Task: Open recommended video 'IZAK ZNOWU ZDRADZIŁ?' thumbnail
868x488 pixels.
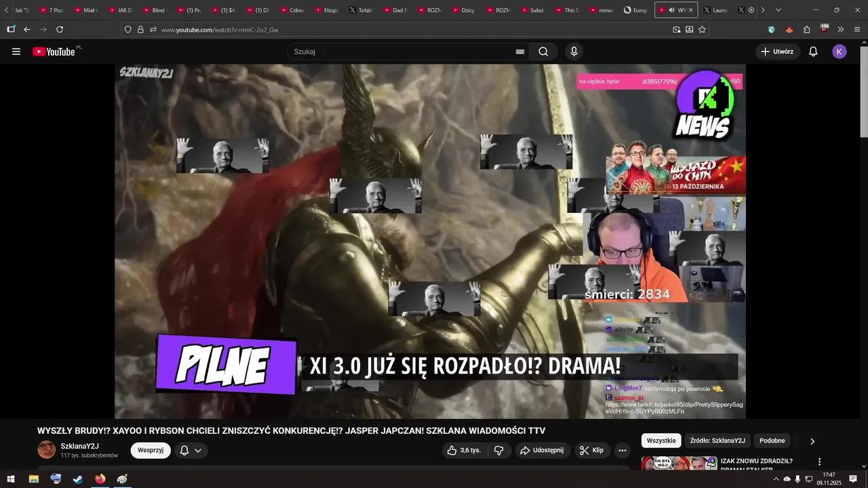Action: point(679,464)
